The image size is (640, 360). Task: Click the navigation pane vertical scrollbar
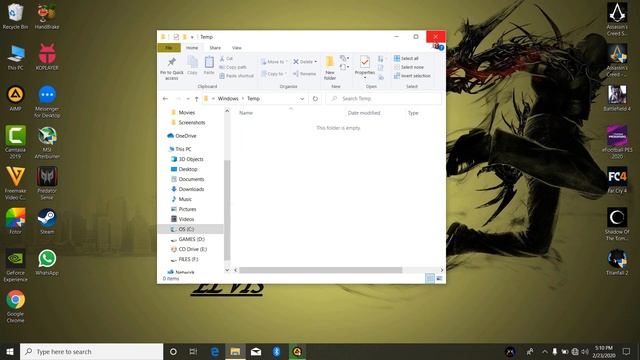click(x=227, y=210)
